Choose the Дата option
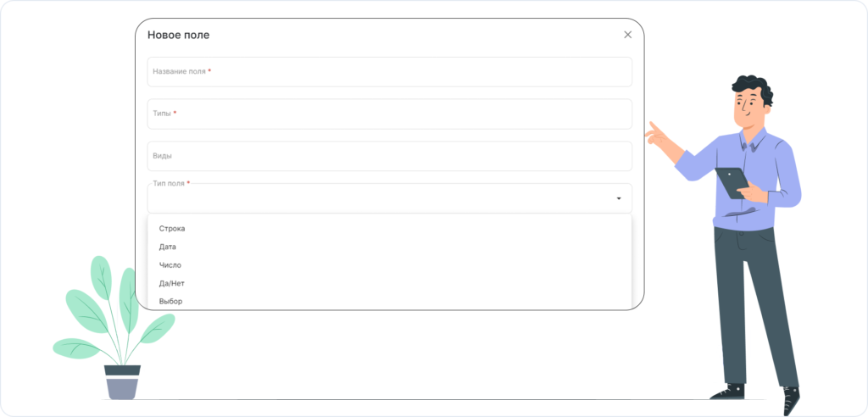Screen dimensions: 868x417 pyautogui.click(x=167, y=247)
